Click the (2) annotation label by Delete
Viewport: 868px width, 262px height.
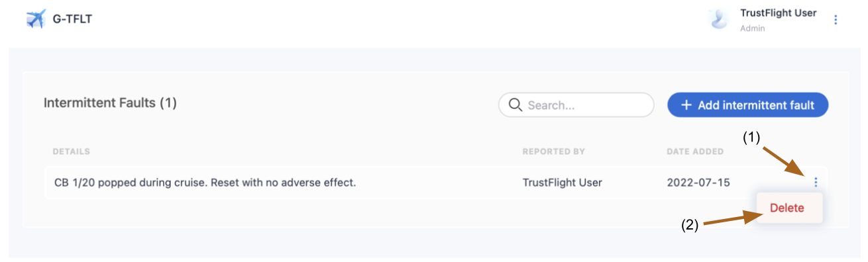tap(690, 225)
